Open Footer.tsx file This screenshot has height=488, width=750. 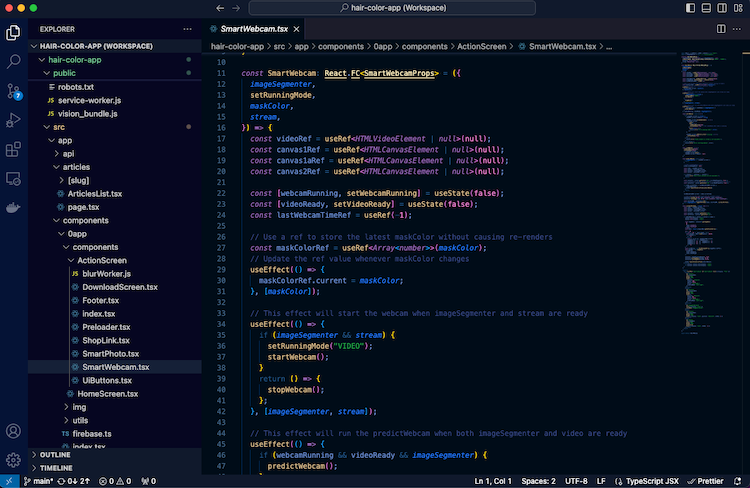[115, 300]
